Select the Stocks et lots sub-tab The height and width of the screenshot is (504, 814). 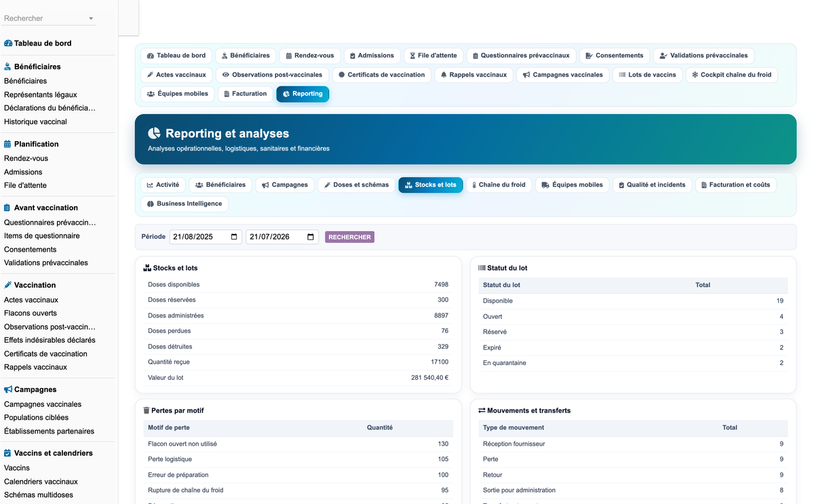[x=431, y=185]
